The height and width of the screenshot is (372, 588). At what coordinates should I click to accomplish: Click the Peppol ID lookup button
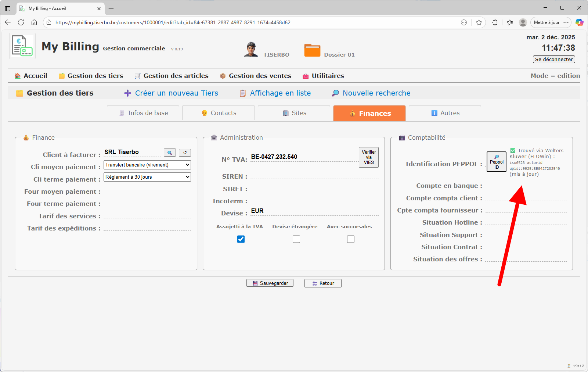point(496,162)
